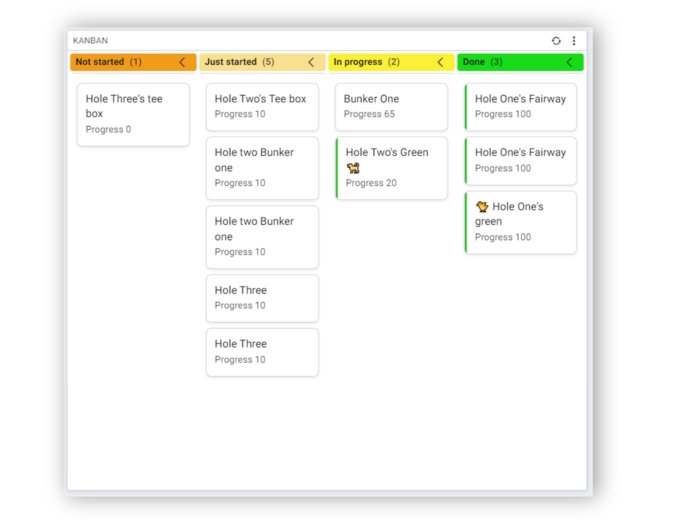Open the three-dot more options menu
Viewport: 676px width, 524px height.
click(574, 41)
